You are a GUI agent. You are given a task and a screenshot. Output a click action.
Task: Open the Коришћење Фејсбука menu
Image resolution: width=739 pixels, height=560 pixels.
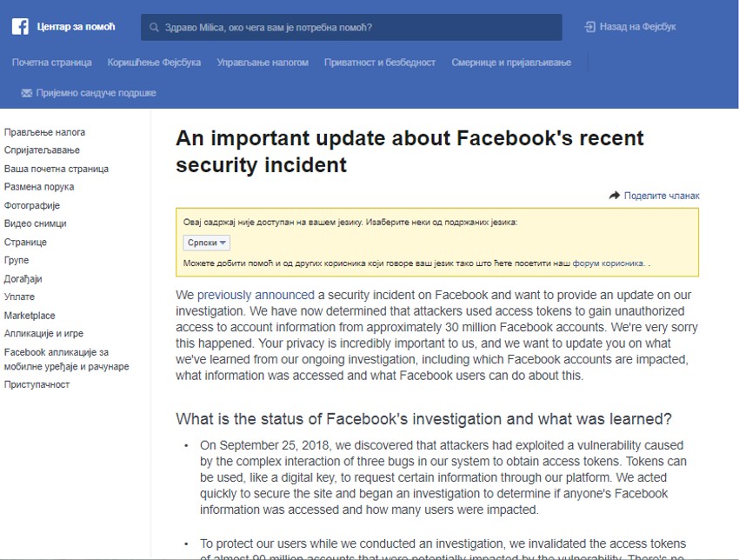pos(154,63)
